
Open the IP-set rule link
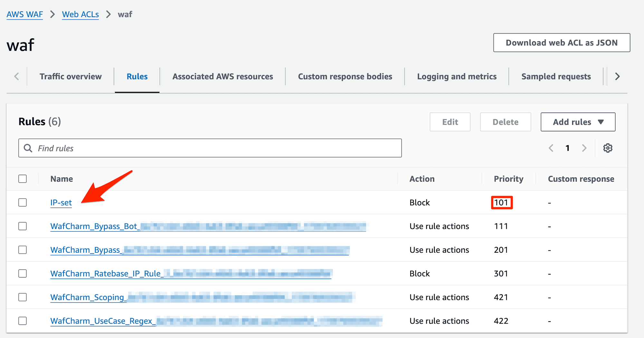pyautogui.click(x=61, y=202)
